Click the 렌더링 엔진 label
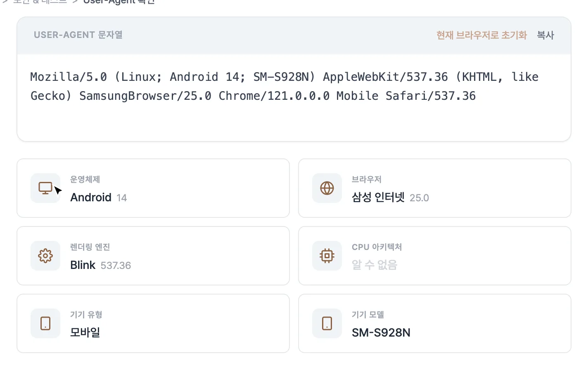Screen dimensions: 588x370 point(90,247)
